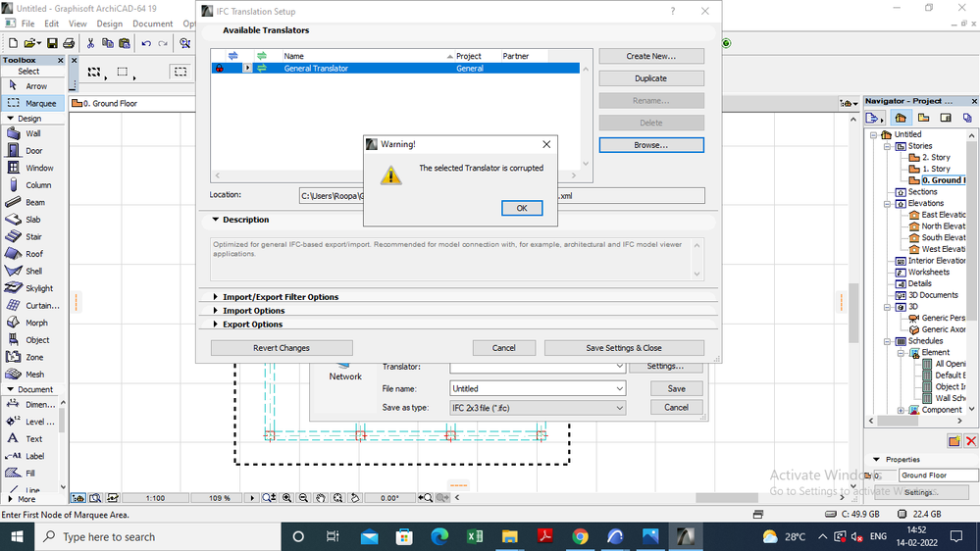The height and width of the screenshot is (551, 980).
Task: Open the Design menu
Action: pyautogui.click(x=109, y=24)
